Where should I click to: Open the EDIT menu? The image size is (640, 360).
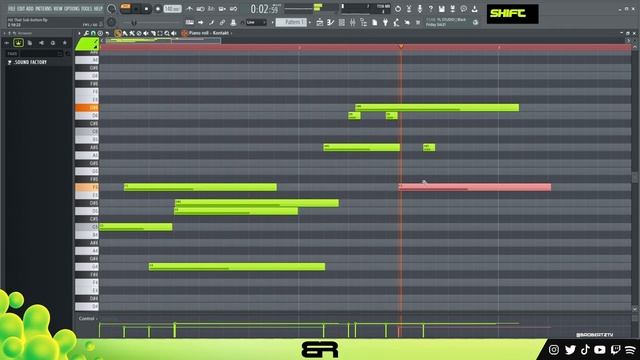click(x=21, y=8)
